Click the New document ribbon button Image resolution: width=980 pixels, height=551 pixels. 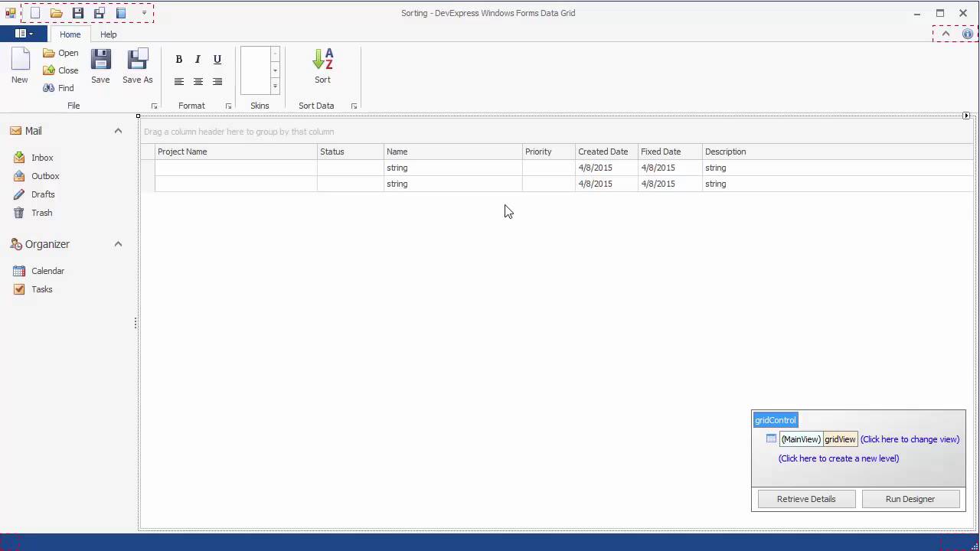click(20, 66)
